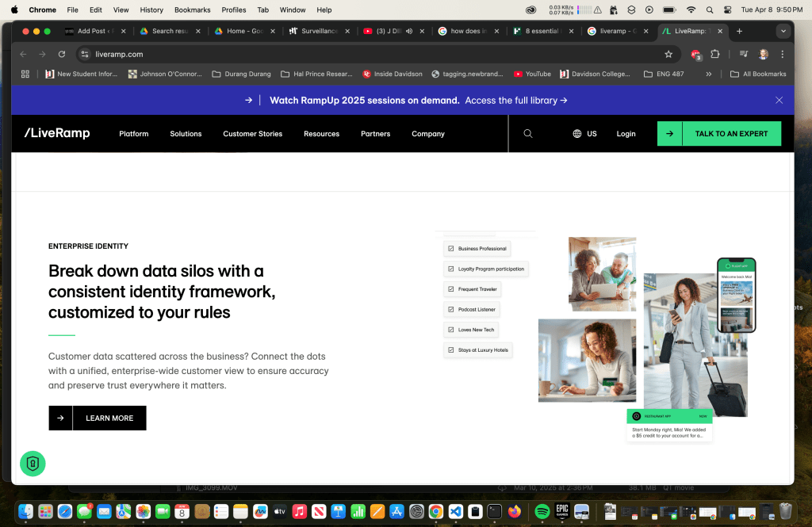This screenshot has width=812, height=527.
Task: Click the bookmarks bar apps grid icon
Action: pos(25,74)
